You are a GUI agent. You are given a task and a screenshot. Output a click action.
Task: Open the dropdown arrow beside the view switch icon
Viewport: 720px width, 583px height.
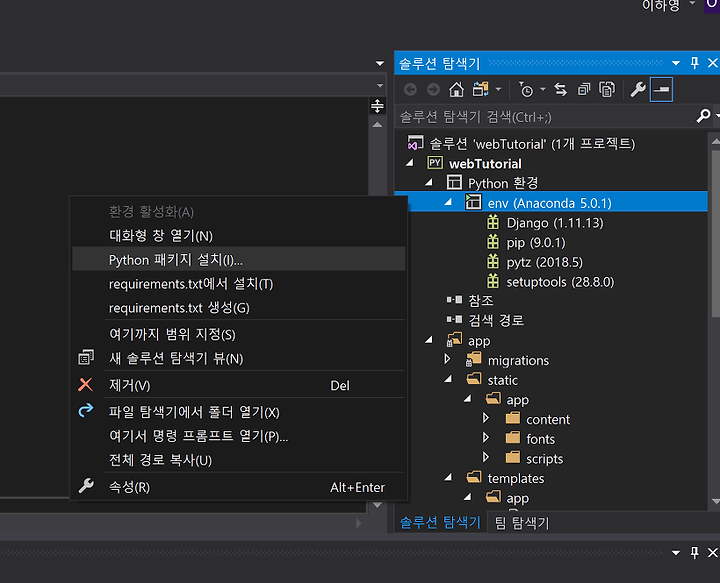(498, 89)
